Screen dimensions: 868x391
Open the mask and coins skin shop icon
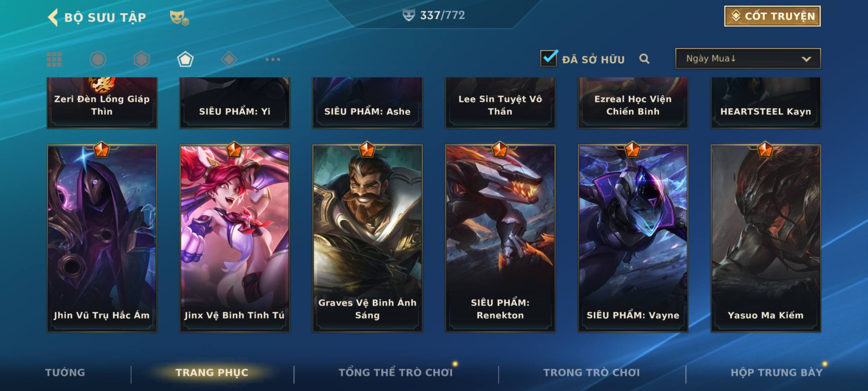click(x=179, y=17)
